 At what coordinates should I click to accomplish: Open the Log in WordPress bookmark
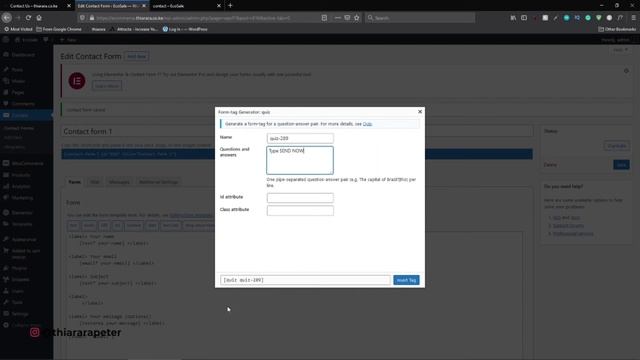(x=185, y=29)
